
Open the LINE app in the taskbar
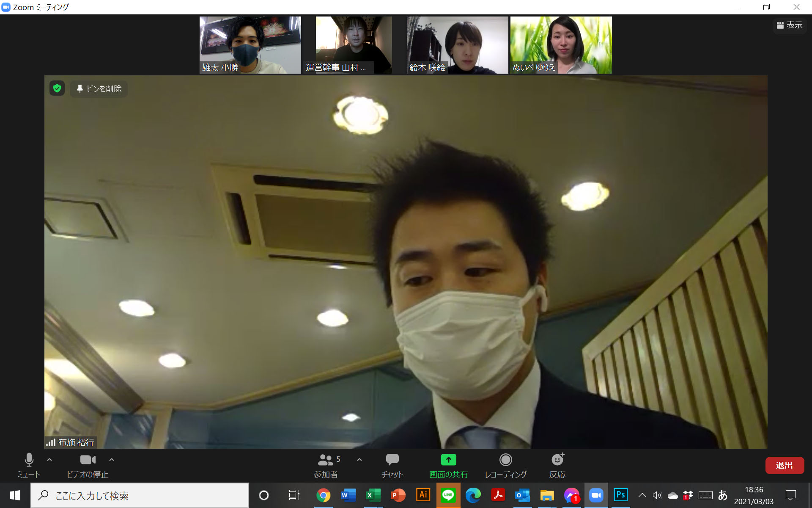448,495
